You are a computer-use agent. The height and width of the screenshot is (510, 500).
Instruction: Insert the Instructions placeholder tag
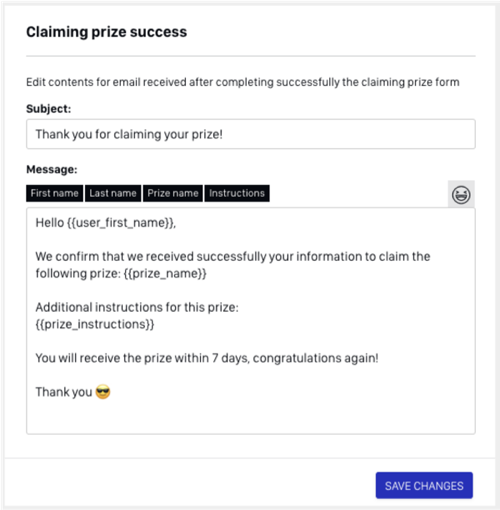tap(237, 193)
